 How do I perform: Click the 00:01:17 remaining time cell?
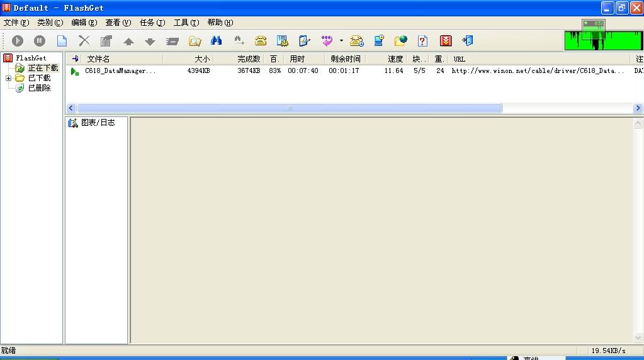pos(344,70)
